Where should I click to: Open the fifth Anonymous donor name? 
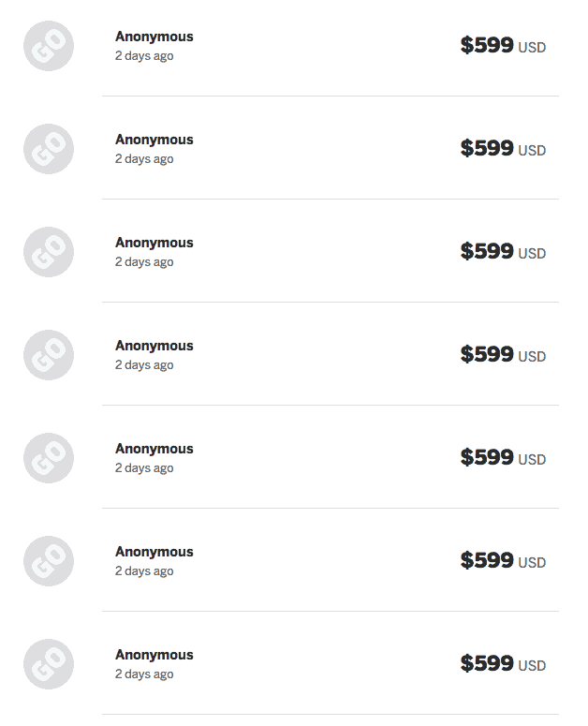coord(154,449)
